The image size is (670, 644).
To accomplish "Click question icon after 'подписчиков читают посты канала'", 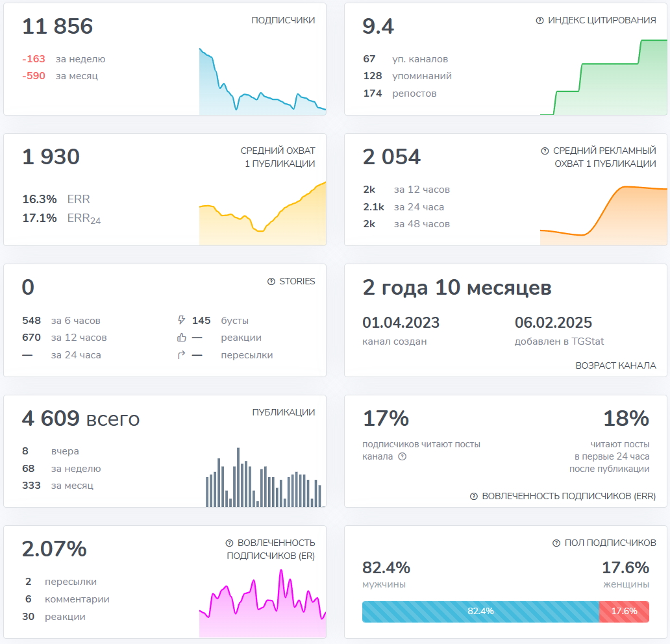I will (402, 456).
